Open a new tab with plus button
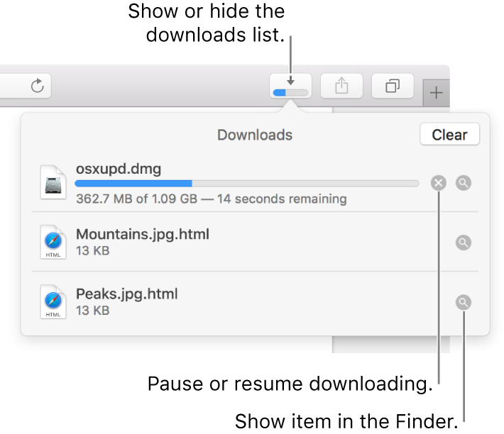 coord(436,93)
